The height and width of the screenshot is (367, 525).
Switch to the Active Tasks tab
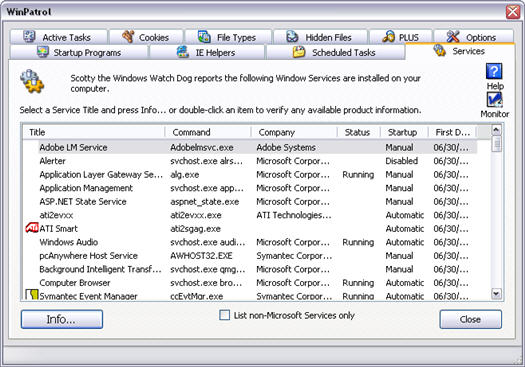(59, 37)
